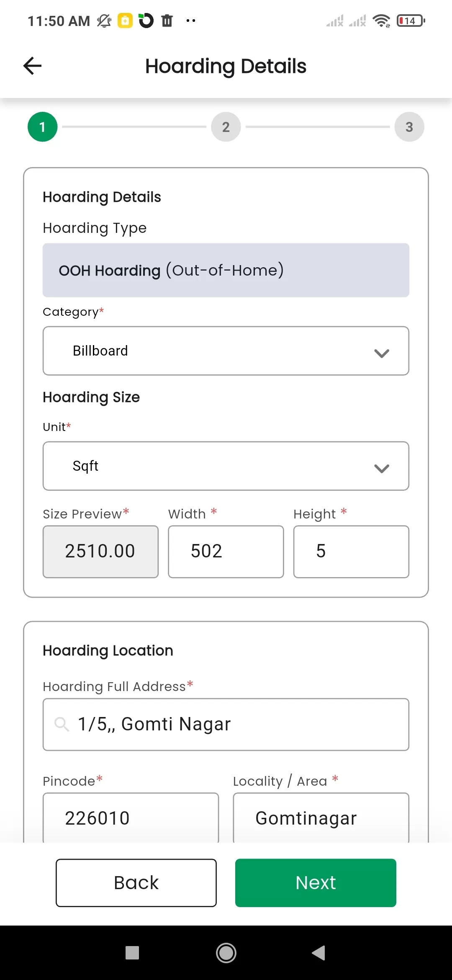Tap the OOH Hoarding type field
The width and height of the screenshot is (452, 980).
(x=226, y=270)
